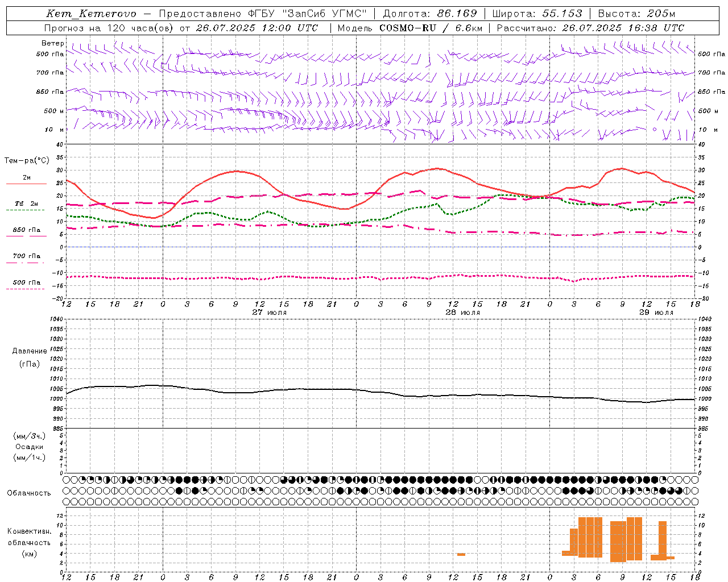Click the 'Давление' pressure panel label
The image size is (728, 582).
coord(30,351)
